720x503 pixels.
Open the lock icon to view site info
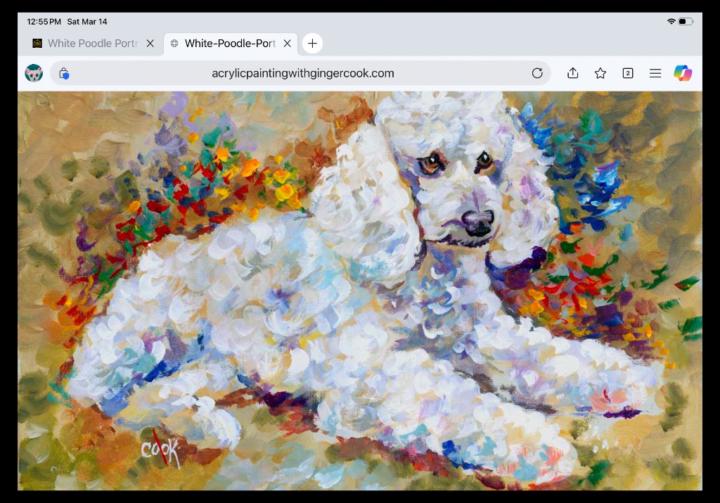(x=64, y=73)
